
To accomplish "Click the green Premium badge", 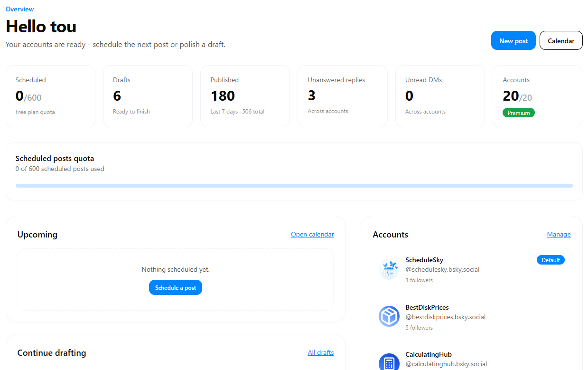I will (519, 113).
